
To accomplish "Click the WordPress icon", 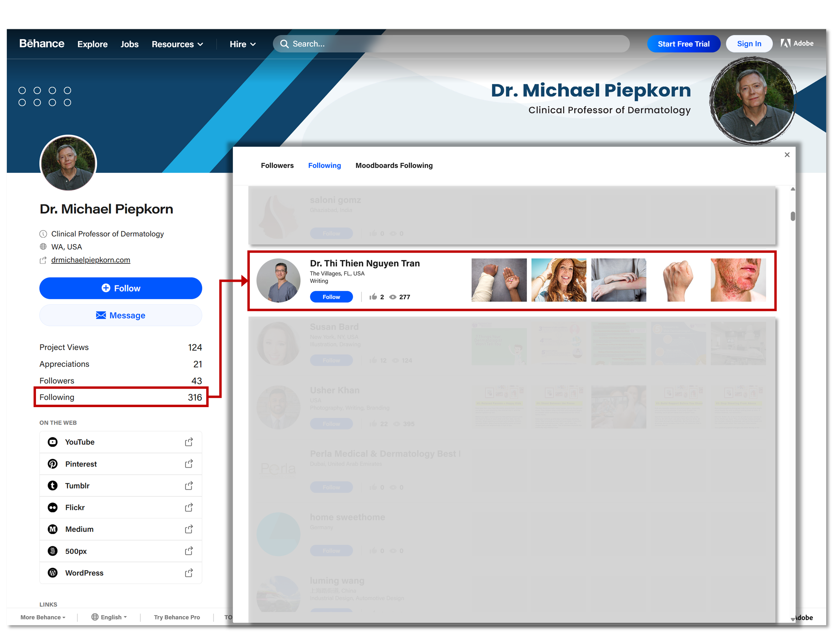I will point(53,573).
